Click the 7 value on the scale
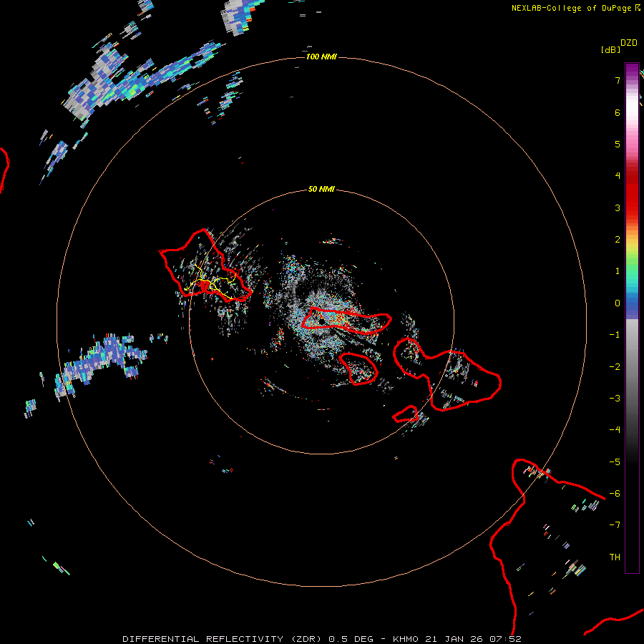The height and width of the screenshot is (644, 644). point(618,80)
